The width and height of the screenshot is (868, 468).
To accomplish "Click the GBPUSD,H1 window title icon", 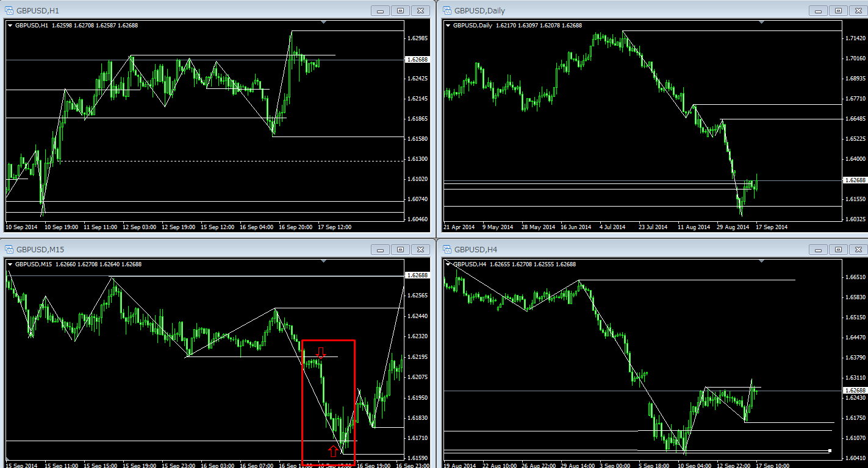I will tap(9, 10).
